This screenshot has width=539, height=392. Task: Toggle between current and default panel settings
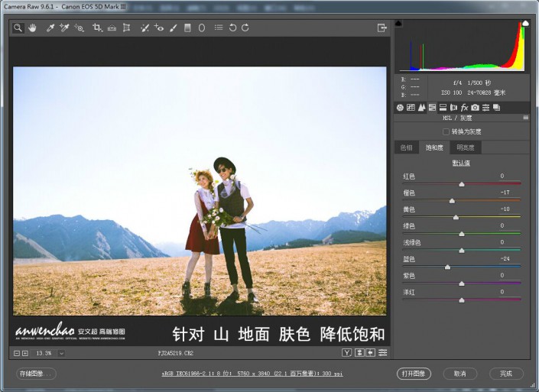pos(382,353)
